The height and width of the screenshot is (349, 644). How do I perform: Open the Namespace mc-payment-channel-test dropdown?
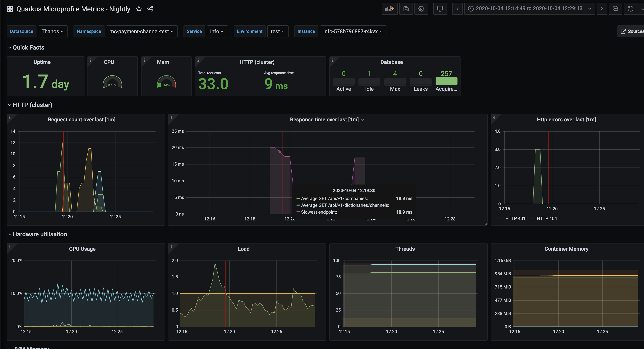click(142, 31)
